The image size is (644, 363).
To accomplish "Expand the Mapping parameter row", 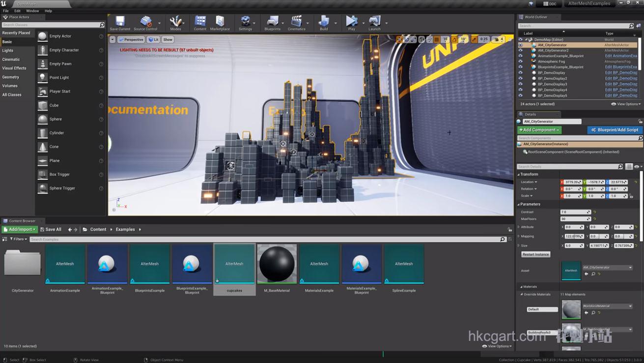I will pyautogui.click(x=519, y=236).
